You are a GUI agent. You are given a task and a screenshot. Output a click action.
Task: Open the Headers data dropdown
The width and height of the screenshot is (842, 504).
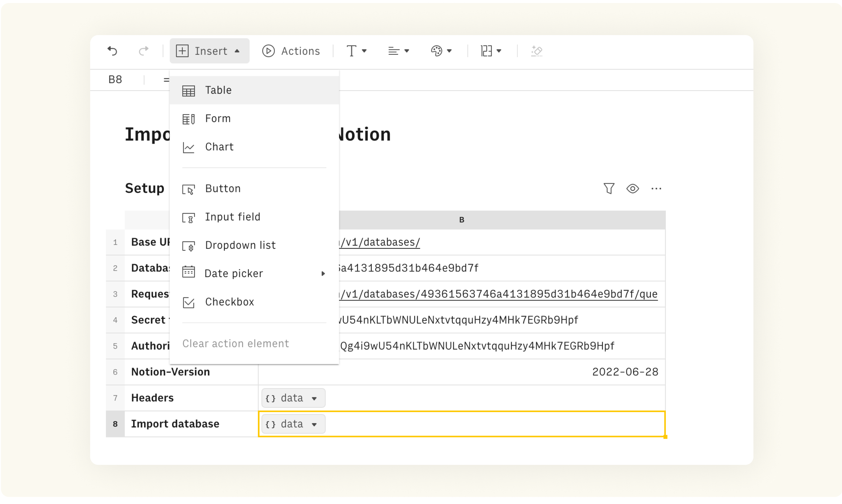pyautogui.click(x=293, y=398)
